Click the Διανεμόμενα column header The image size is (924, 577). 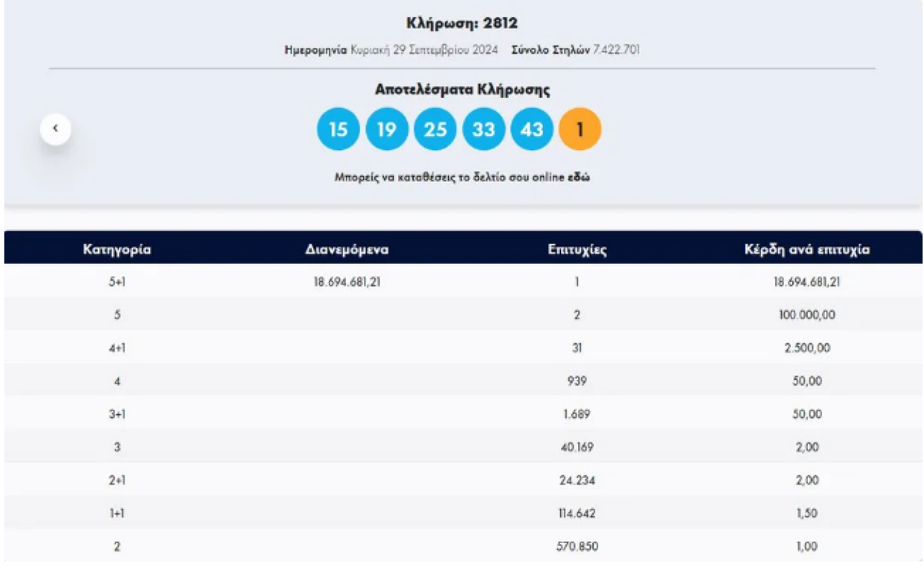pos(346,249)
